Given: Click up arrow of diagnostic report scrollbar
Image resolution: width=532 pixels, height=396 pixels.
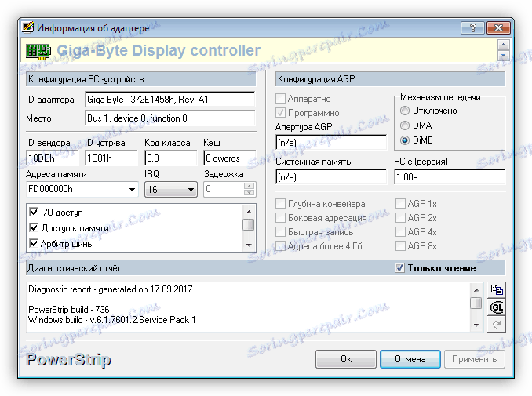Looking at the screenshot, I should click(476, 290).
